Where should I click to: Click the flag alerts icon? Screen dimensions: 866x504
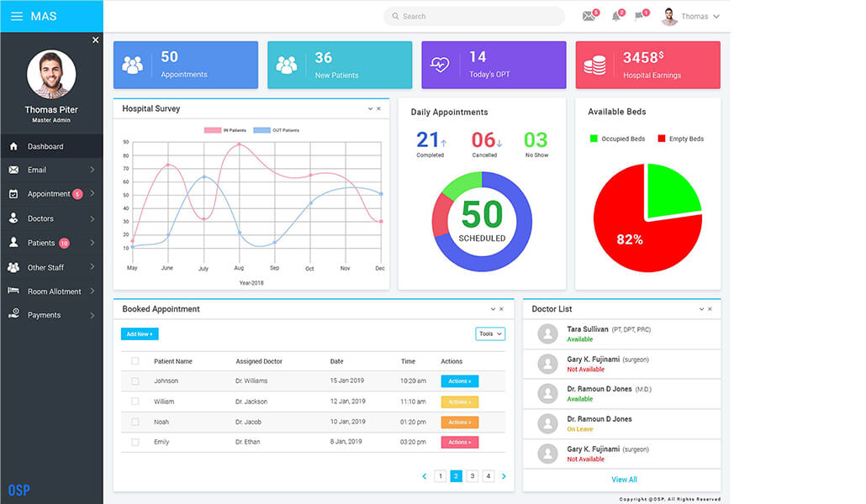(x=641, y=14)
